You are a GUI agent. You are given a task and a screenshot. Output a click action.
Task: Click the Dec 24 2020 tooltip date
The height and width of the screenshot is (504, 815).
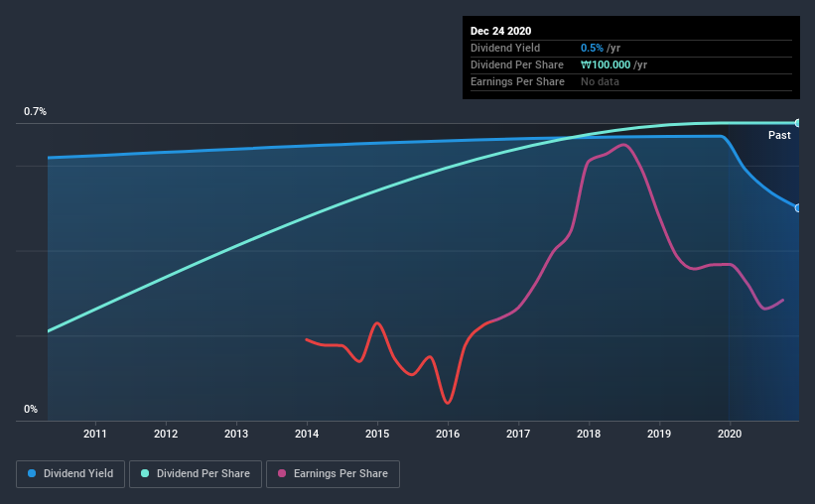coord(500,31)
